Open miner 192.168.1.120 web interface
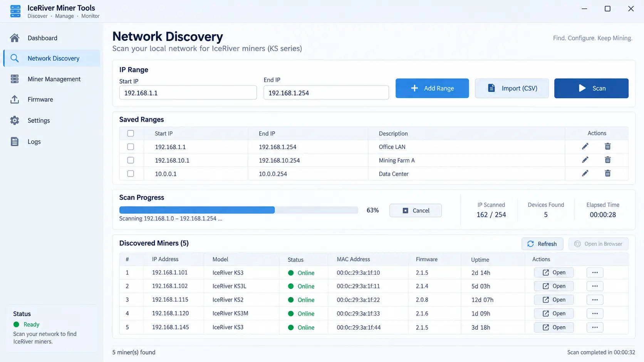Screen dimensions: 644x362 554,314
